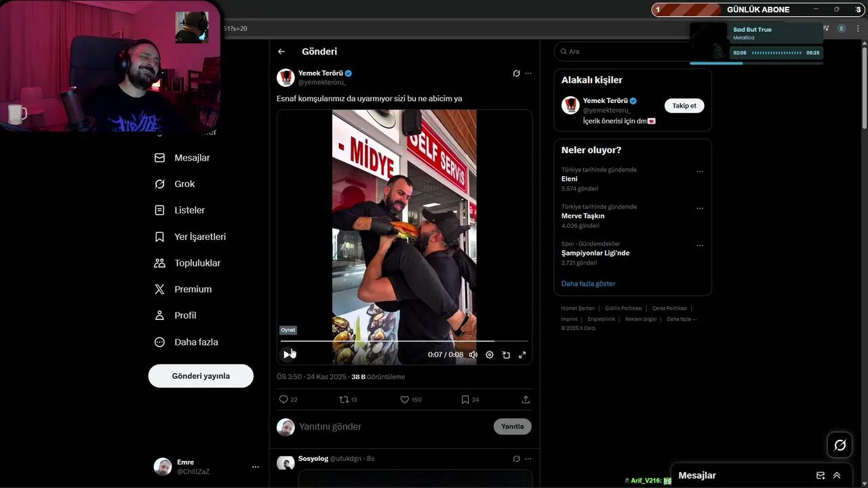Click the Ara search field
868x488 pixels.
633,52
